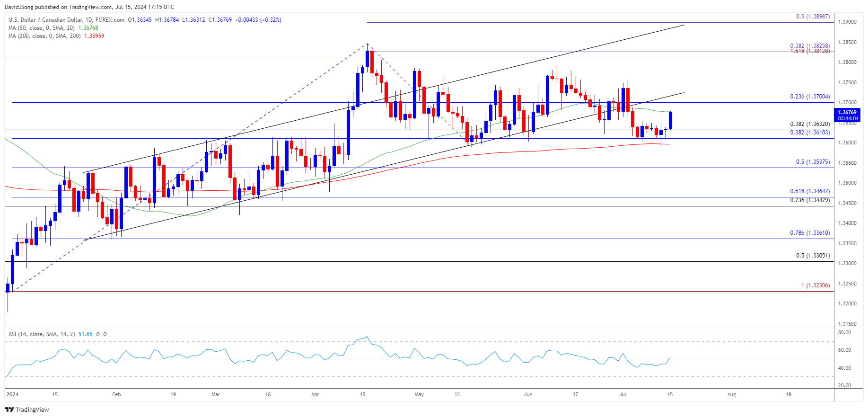Click the Apr label on time axis

316,394
